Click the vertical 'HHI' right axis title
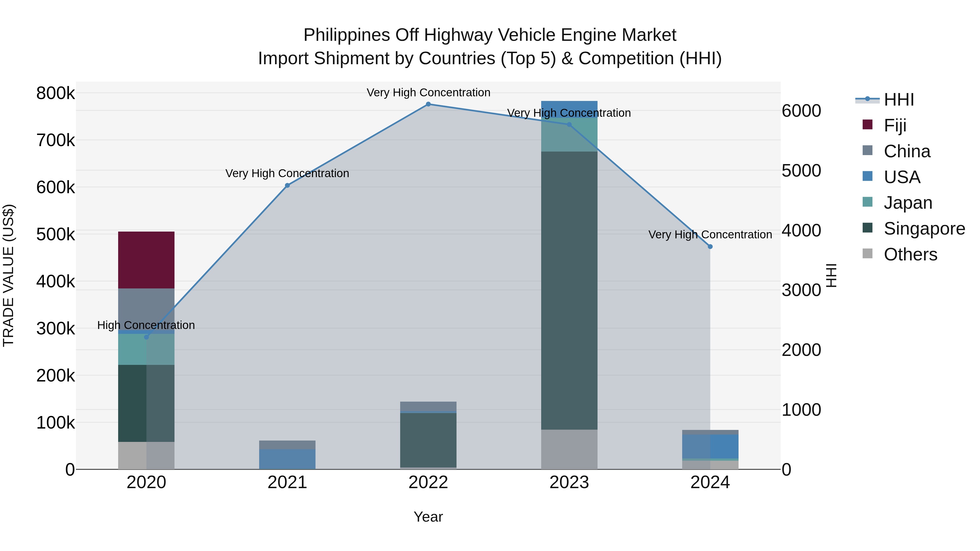 832,275
